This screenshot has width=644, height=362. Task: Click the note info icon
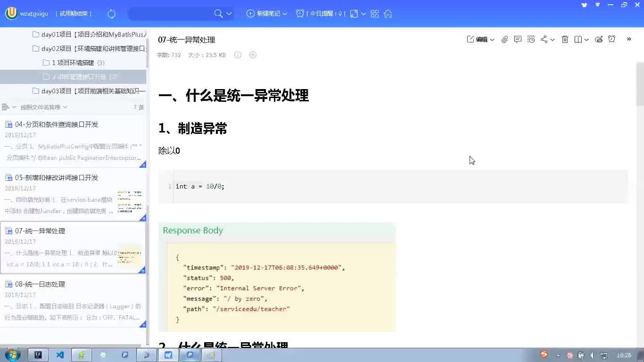pos(238,55)
